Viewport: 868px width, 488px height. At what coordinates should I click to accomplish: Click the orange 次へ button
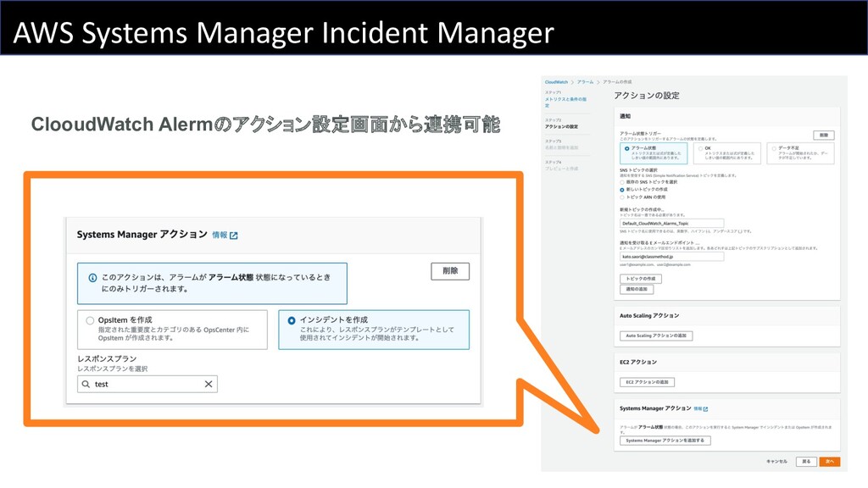830,462
